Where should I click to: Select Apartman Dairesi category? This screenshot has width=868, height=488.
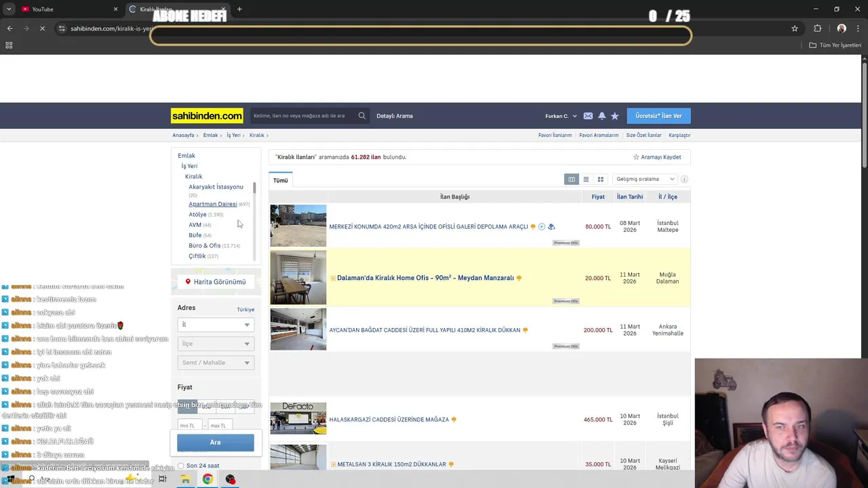click(x=213, y=204)
